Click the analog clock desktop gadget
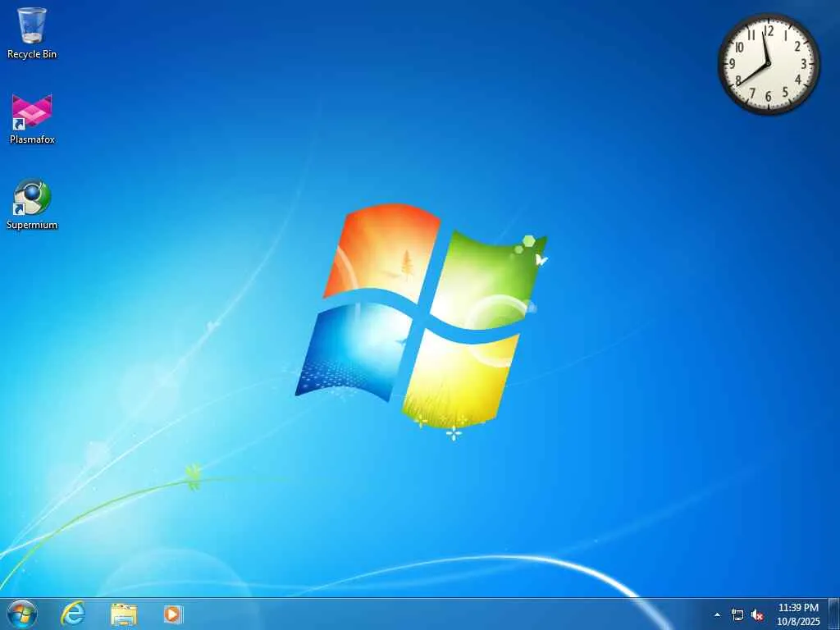 coord(768,63)
